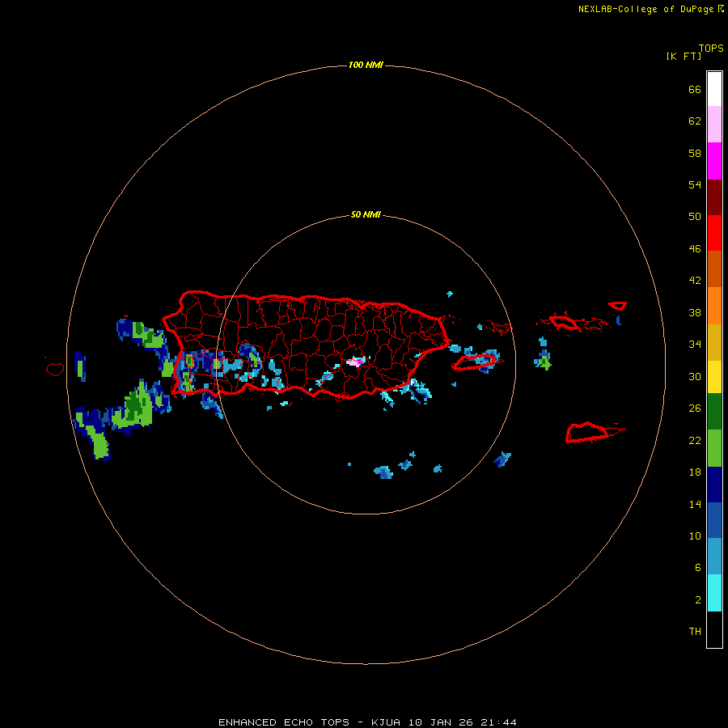
Task: Click the 30 legend value
Action: (x=695, y=376)
